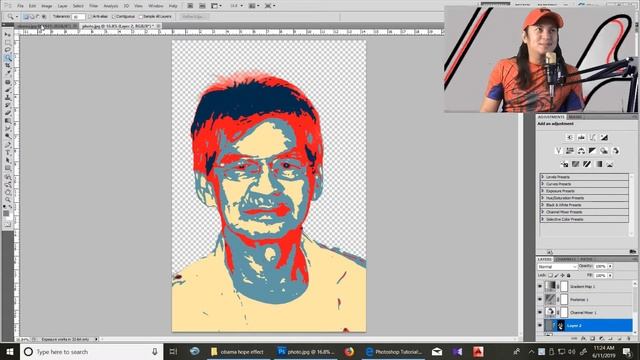Screen dimensions: 640x360
Task: Add a Brightness/Contrast adjustment
Action: point(570,138)
